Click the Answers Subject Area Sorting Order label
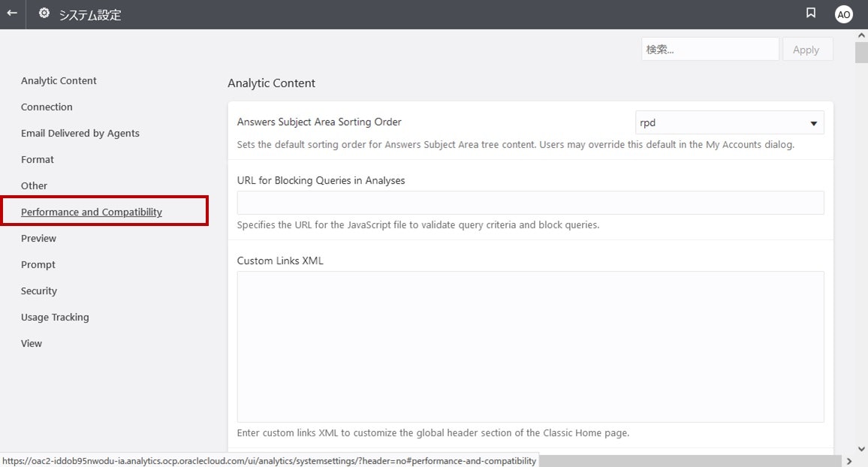The height and width of the screenshot is (467, 868). 319,122
